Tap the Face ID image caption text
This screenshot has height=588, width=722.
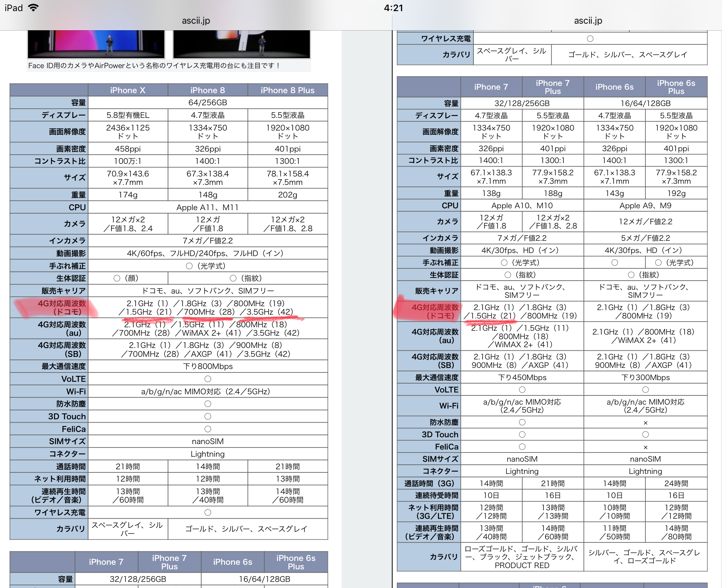click(153, 66)
